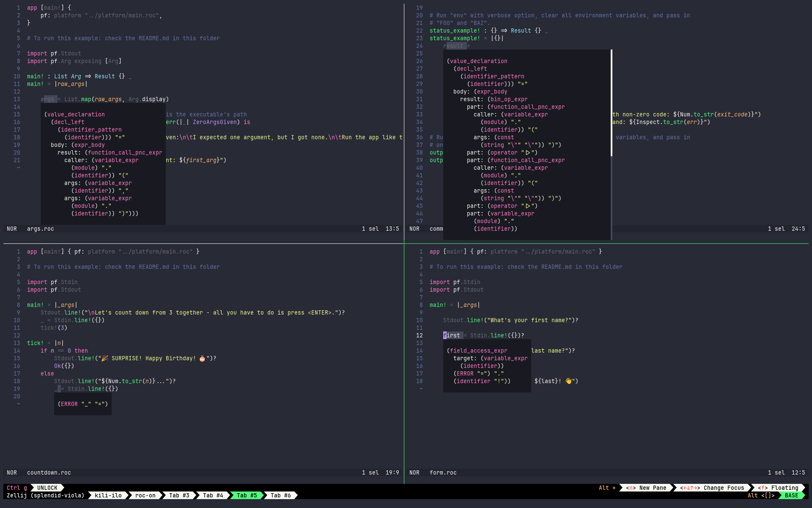
Task: Click 'if n == 0 then' line
Action: [64, 351]
